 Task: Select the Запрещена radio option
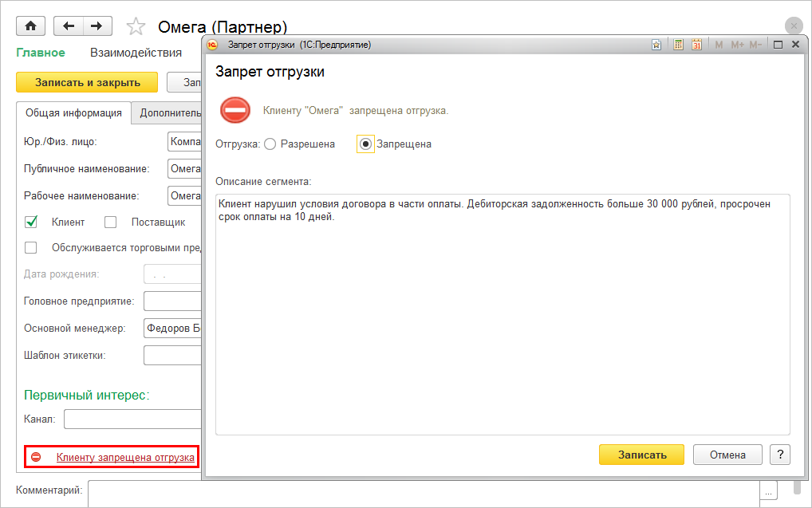pos(366,144)
